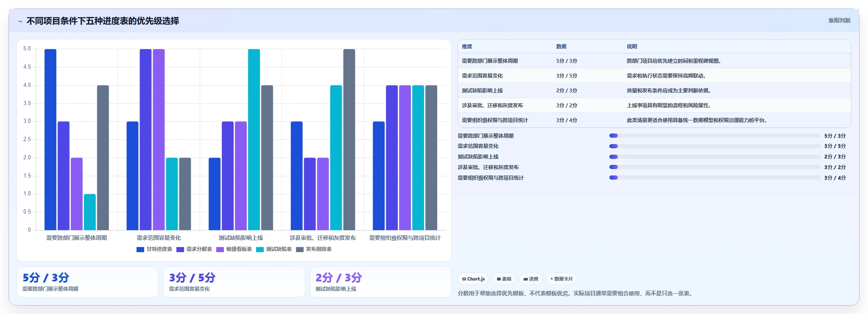The height and width of the screenshot is (314, 868).
Task: Click progress bar for 涉及审批、迁移和灰度发布
Action: [x=715, y=167]
